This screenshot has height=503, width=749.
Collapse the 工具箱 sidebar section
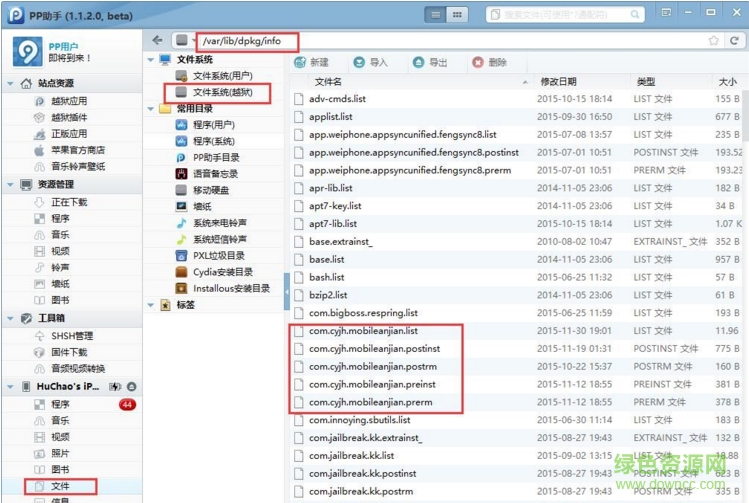(x=11, y=318)
